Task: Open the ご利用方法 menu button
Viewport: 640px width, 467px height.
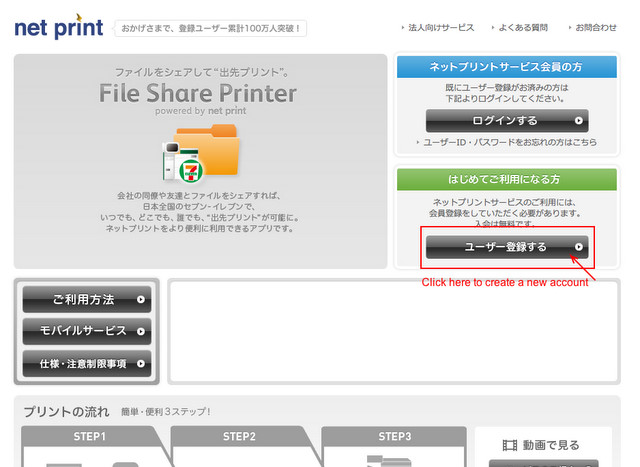Action: pos(87,299)
